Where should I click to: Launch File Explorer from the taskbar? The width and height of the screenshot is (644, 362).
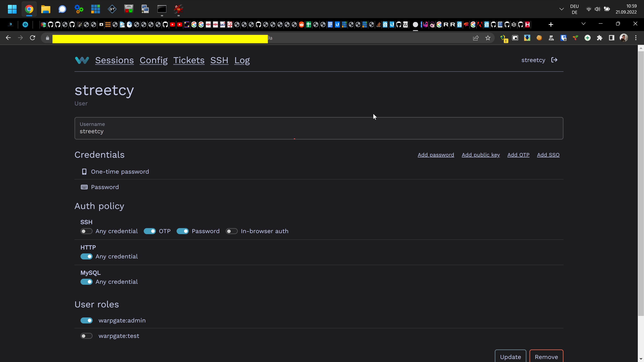click(45, 9)
